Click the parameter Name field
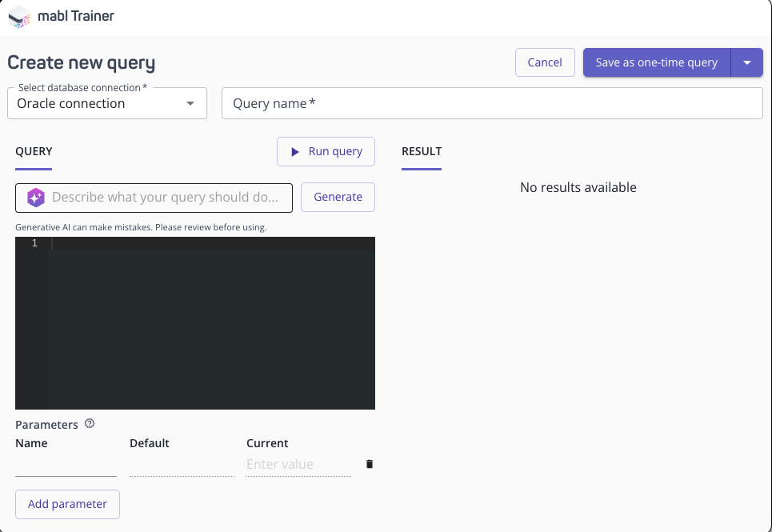Image resolution: width=772 pixels, height=532 pixels. point(64,464)
